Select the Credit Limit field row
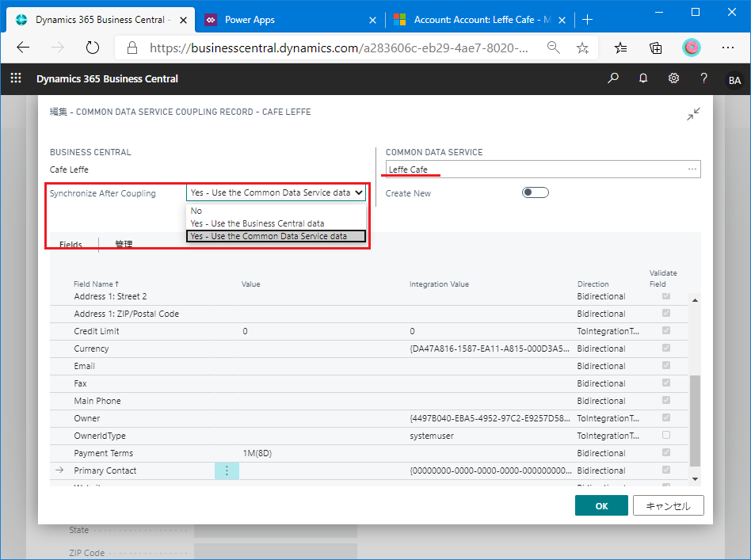 (x=368, y=331)
